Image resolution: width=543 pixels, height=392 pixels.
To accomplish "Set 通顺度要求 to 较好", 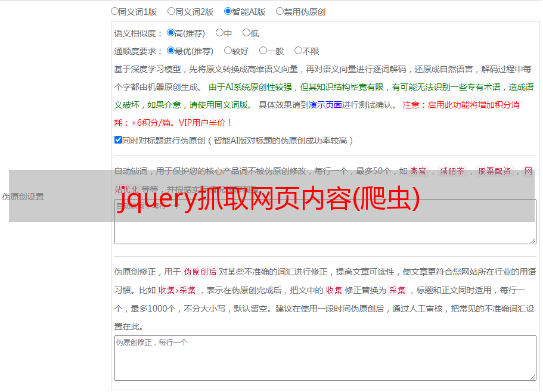I will click(228, 51).
